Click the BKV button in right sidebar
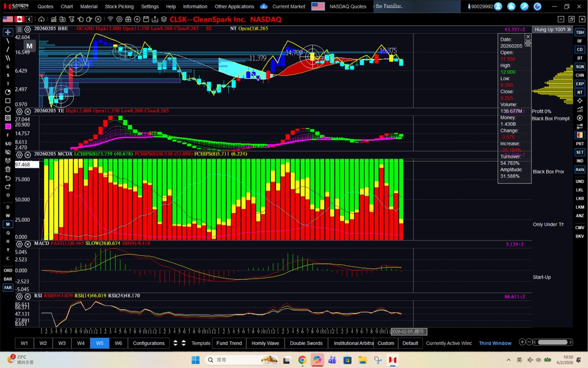588x368 pixels. (580, 236)
